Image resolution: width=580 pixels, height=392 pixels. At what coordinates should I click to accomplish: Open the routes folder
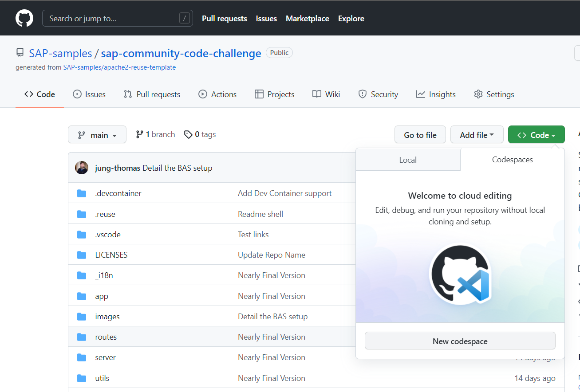point(106,337)
